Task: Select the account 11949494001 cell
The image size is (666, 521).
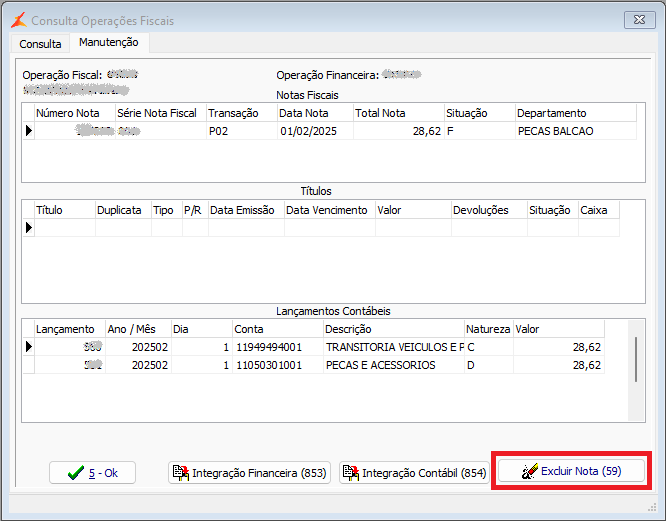Action: [278, 347]
